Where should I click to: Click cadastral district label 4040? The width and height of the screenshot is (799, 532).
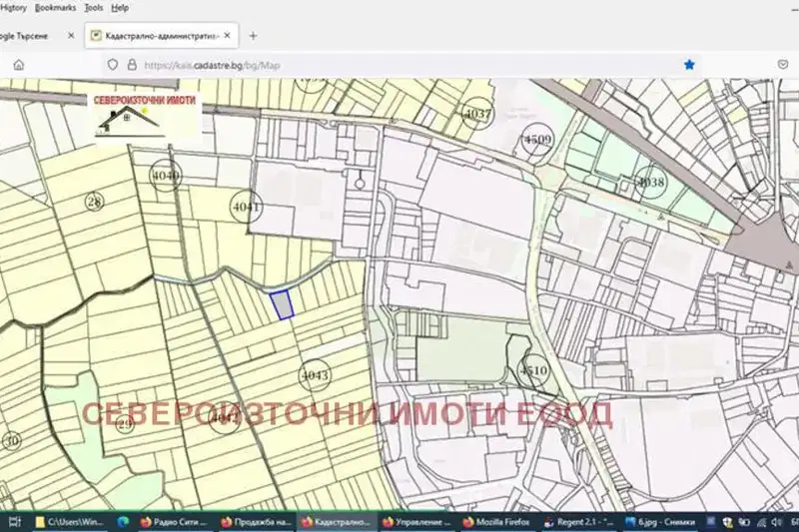click(x=166, y=176)
